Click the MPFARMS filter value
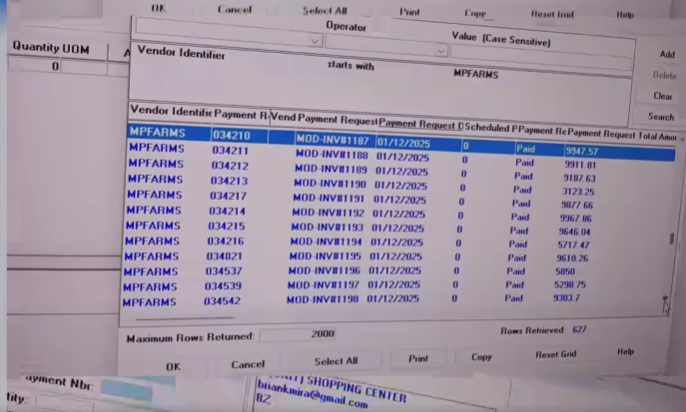The width and height of the screenshot is (686, 412). 476,74
